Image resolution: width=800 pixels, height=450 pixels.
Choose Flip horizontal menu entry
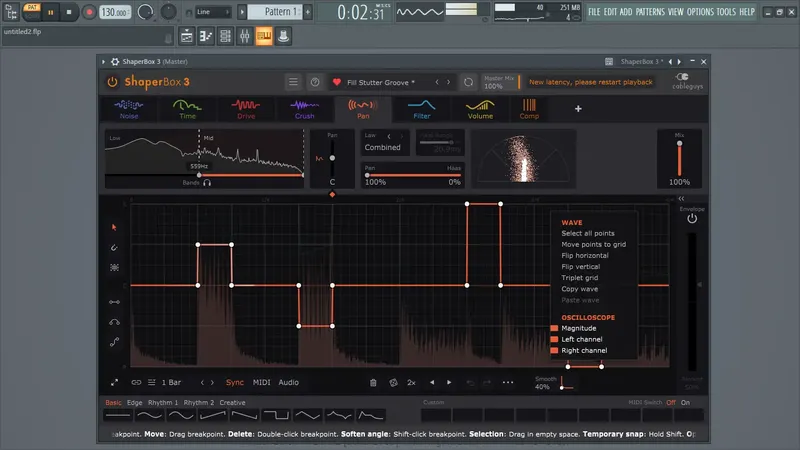tap(585, 256)
